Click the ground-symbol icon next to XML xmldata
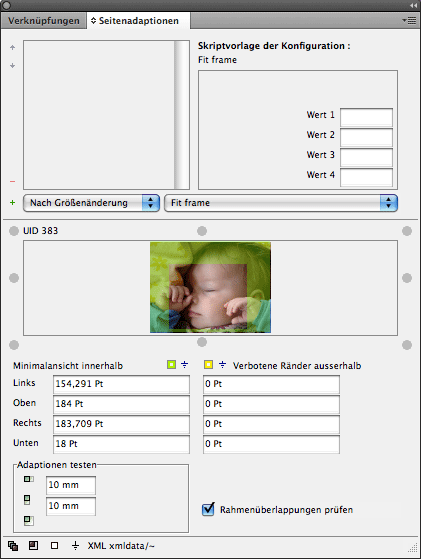Viewport: 421px width, 559px height. (x=75, y=545)
